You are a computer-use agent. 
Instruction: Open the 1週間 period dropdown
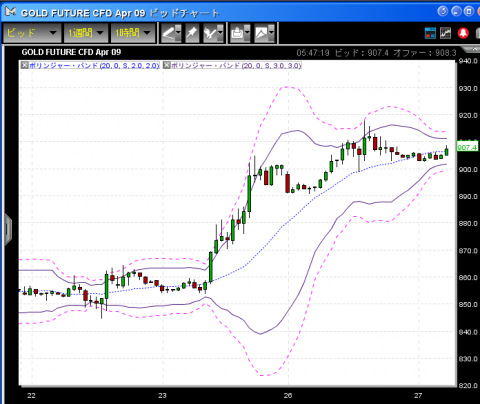click(86, 33)
